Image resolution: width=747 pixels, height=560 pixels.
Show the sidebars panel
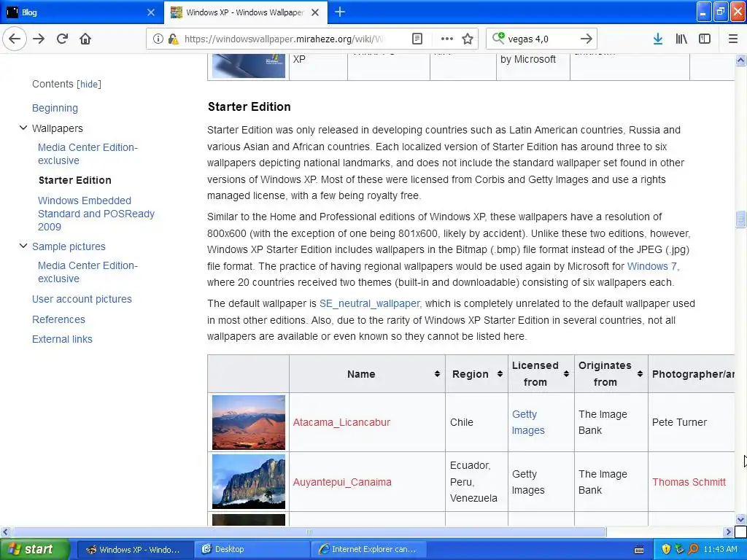click(705, 39)
